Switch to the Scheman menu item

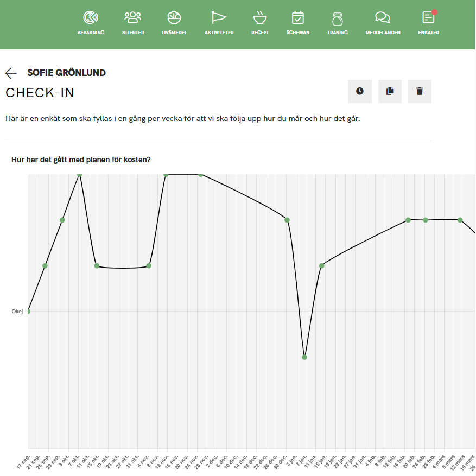coord(298,23)
